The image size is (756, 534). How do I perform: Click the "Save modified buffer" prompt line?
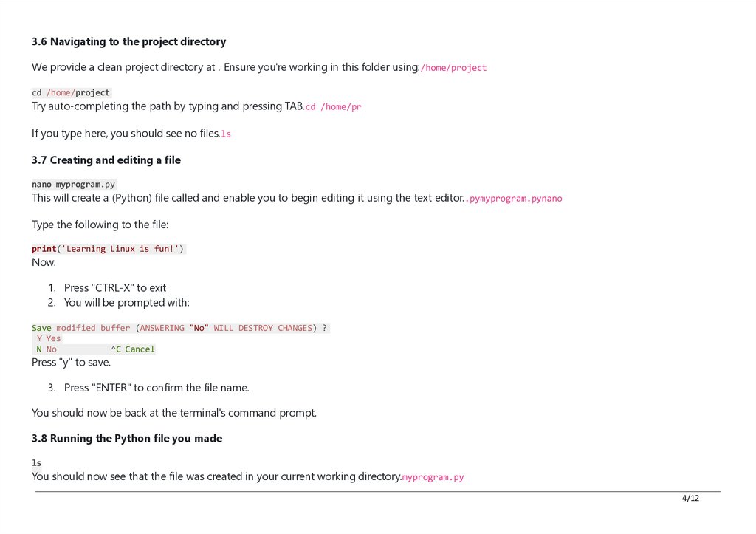[180, 328]
